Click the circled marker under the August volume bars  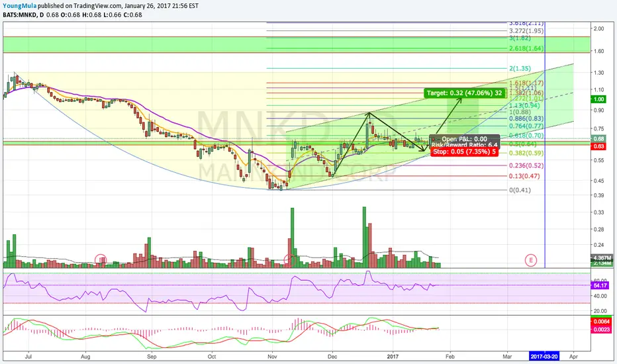click(x=101, y=259)
